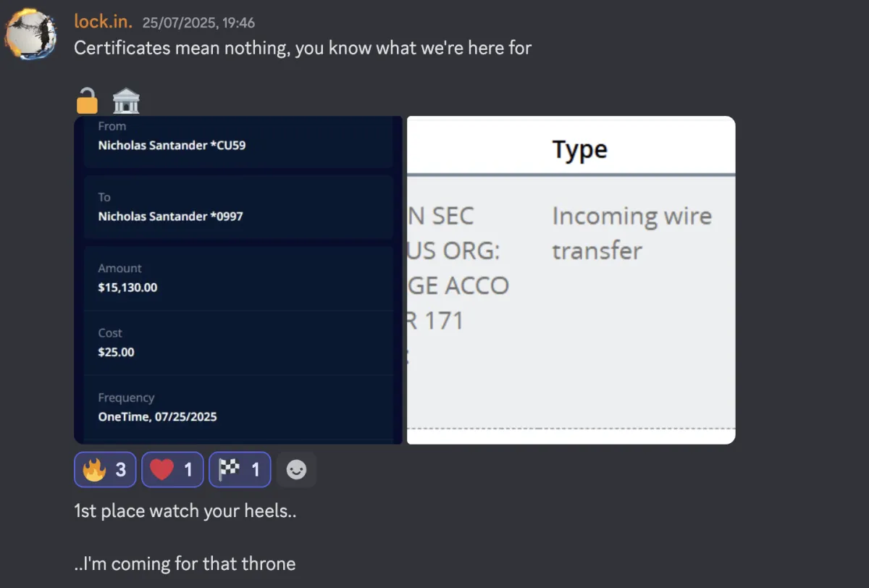Click the lock.in. user avatar
The width and height of the screenshot is (869, 588).
[31, 34]
